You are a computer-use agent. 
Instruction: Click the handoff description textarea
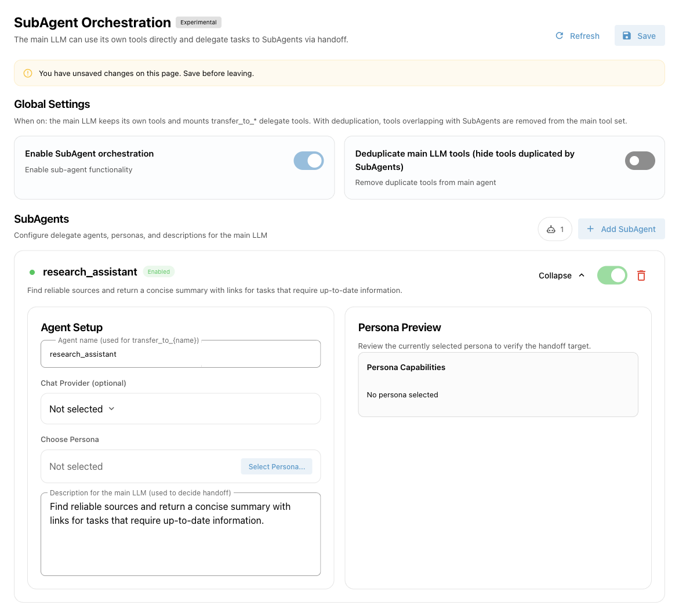pos(180,534)
